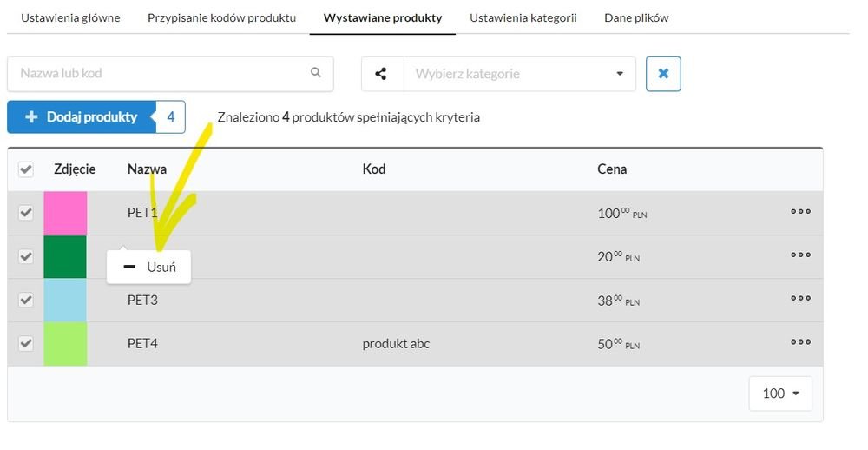
Task: Click the lime green PET4 image
Action: coord(65,344)
